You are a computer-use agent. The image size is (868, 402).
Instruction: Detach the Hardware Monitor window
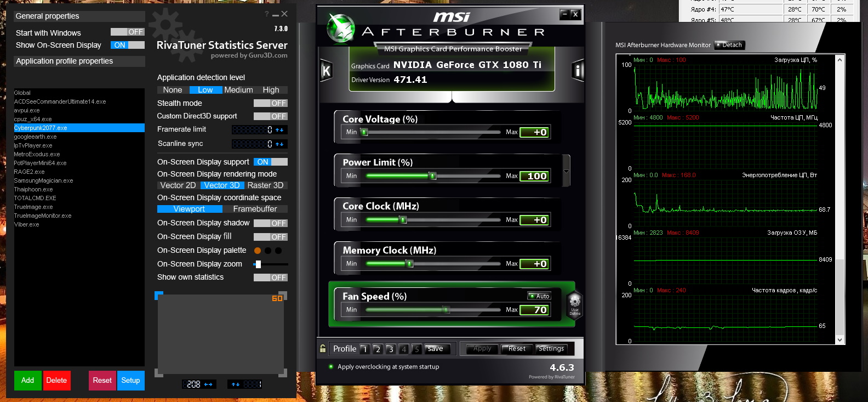[x=730, y=45]
